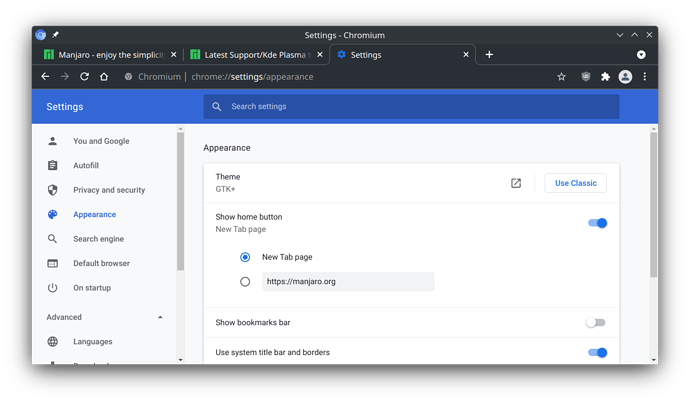Click the address bar URL
This screenshot has width=690, height=402.
pyautogui.click(x=252, y=77)
